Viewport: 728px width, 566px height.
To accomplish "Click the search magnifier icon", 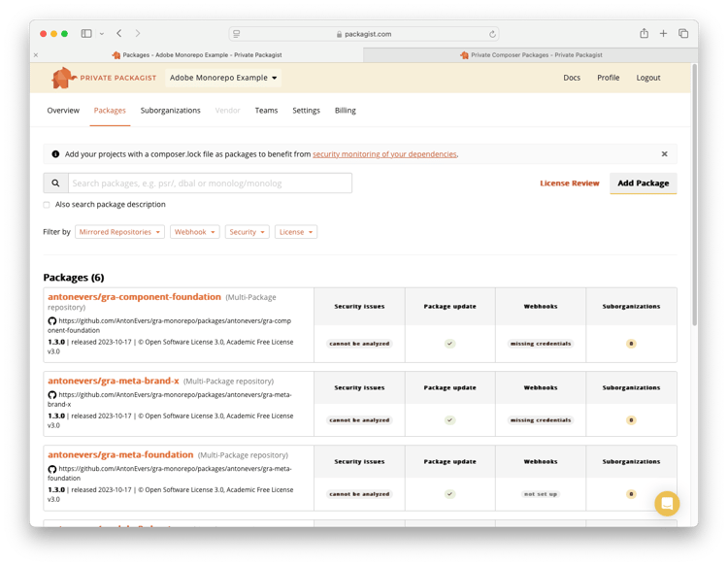I will tap(55, 183).
